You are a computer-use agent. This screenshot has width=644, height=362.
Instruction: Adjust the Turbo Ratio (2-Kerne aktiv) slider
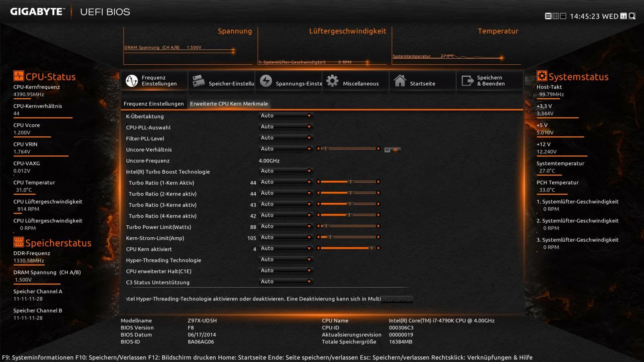pos(348,193)
